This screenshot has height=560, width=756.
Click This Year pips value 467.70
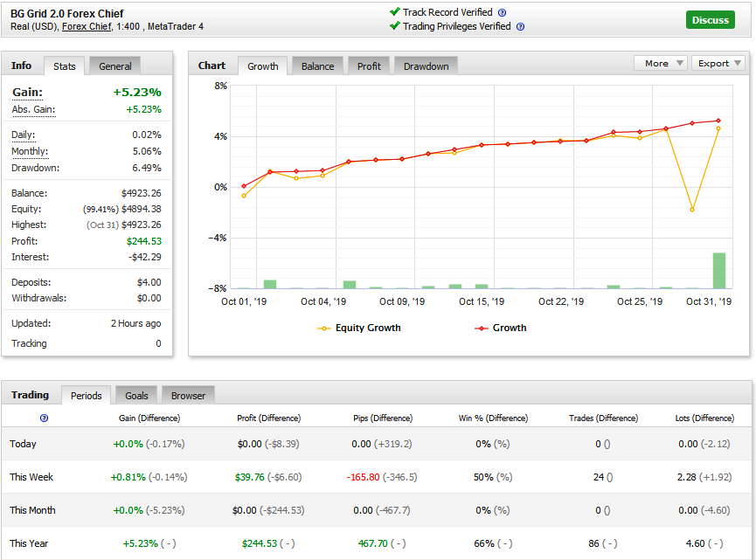pos(372,543)
